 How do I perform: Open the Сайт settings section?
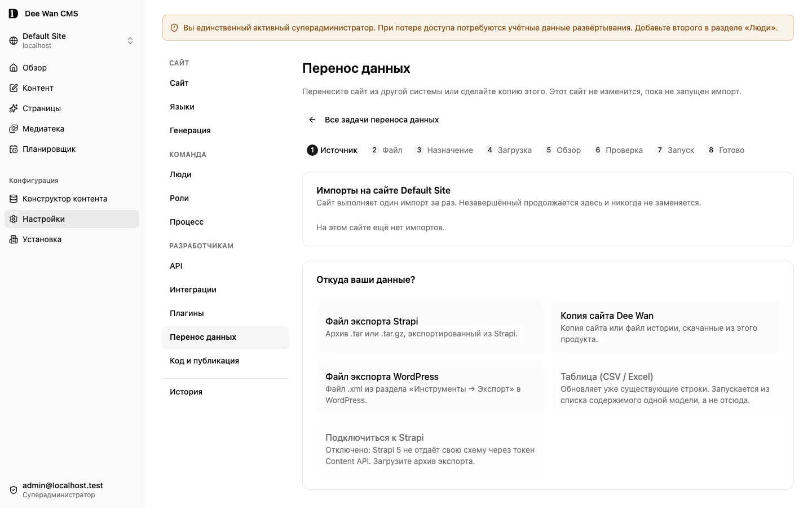point(226,83)
